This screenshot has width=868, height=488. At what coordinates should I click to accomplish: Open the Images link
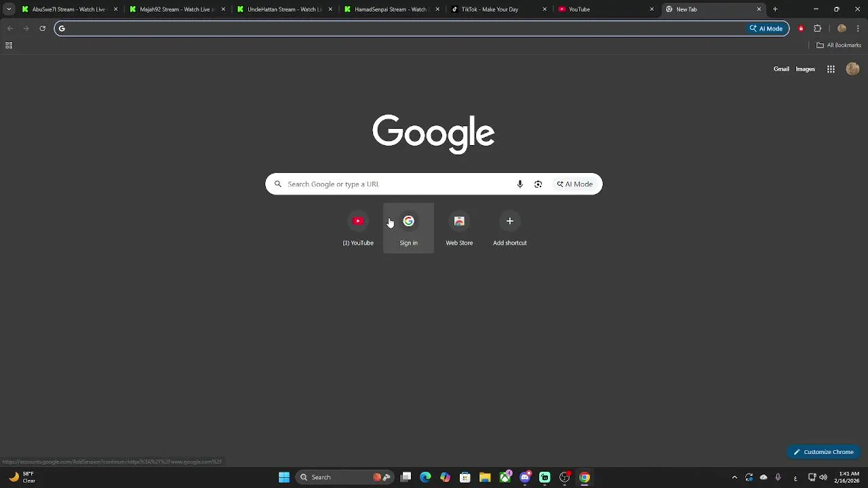(805, 69)
